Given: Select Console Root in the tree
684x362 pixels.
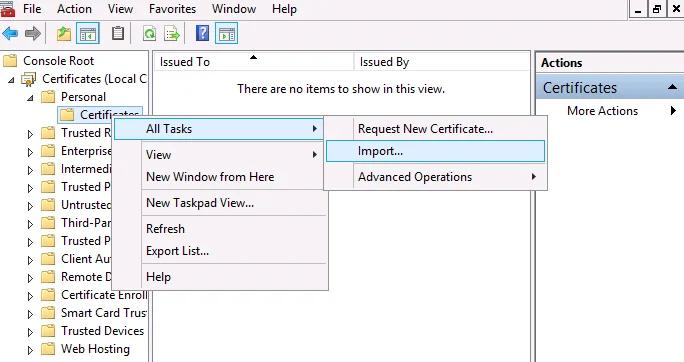Looking at the screenshot, I should click(58, 61).
